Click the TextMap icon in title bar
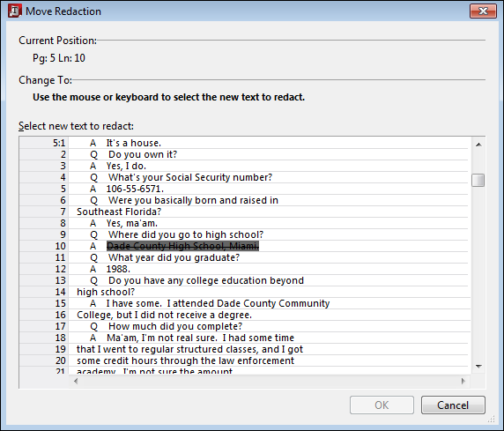The width and height of the screenshot is (504, 431). point(15,11)
